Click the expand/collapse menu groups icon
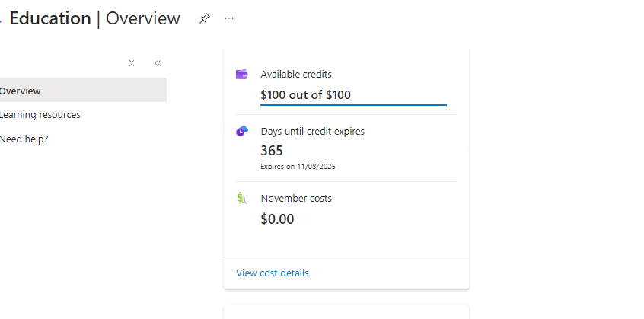 (132, 63)
